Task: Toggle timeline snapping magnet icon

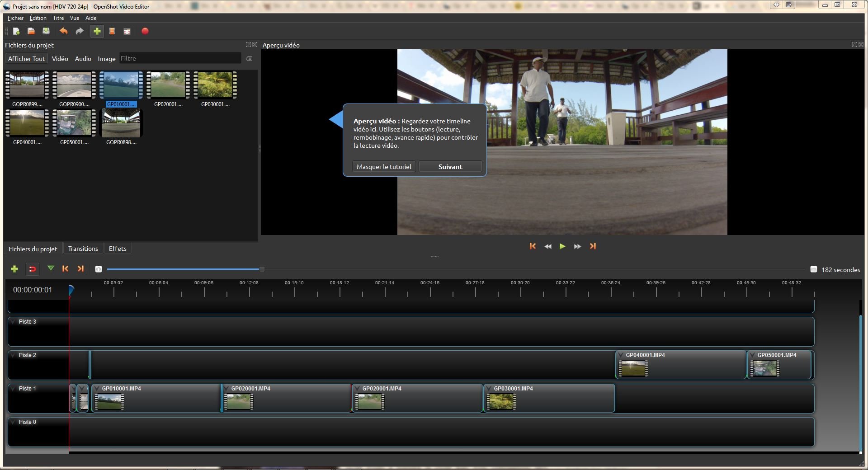Action: tap(33, 269)
